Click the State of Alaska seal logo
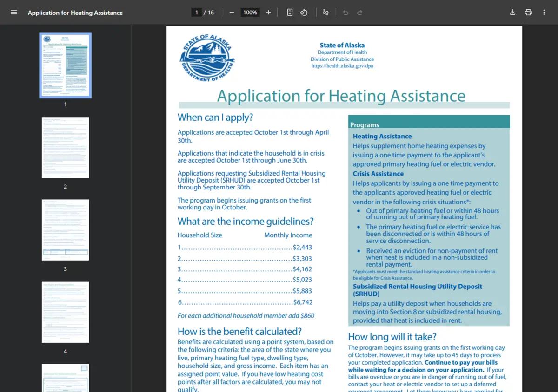 coord(207,58)
